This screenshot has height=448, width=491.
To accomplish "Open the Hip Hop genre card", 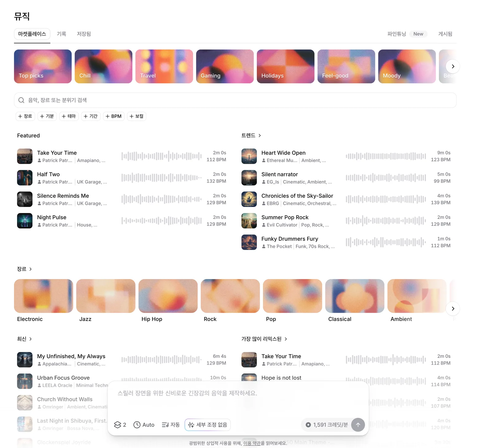I will coord(168,296).
